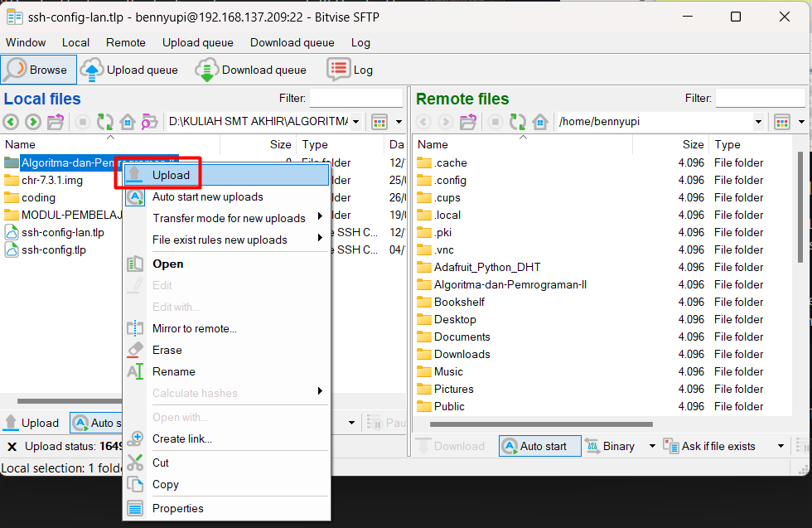This screenshot has width=812, height=528.
Task: Expand File exist rules new uploads submenu
Action: [320, 239]
